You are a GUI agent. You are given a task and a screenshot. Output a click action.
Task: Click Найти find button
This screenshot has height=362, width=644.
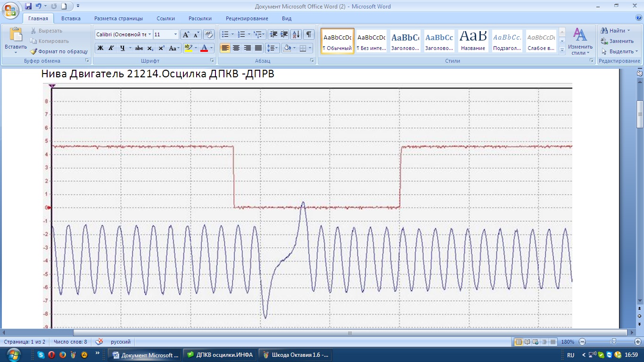pos(616,31)
